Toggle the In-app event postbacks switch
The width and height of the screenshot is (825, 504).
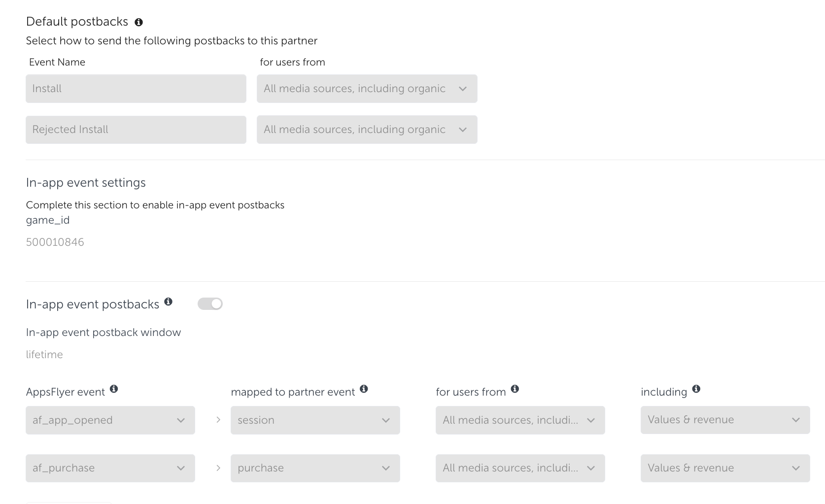point(210,304)
